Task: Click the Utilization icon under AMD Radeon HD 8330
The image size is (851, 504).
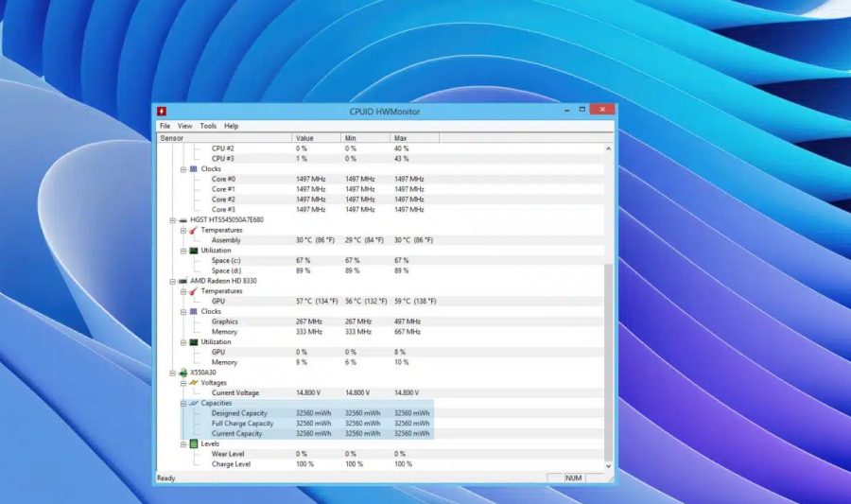Action: click(194, 342)
